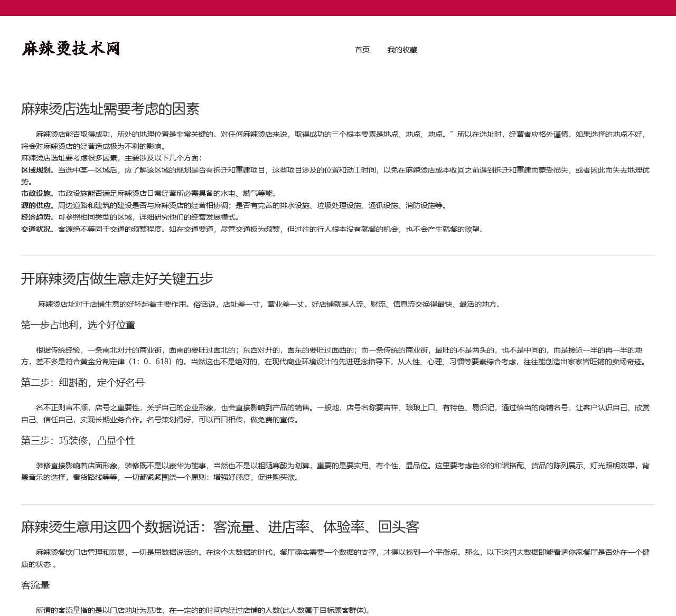676x616 pixels.
Task: Click the divider line above 开麻辣烫店做生意走好关键五步
Action: coord(338,254)
